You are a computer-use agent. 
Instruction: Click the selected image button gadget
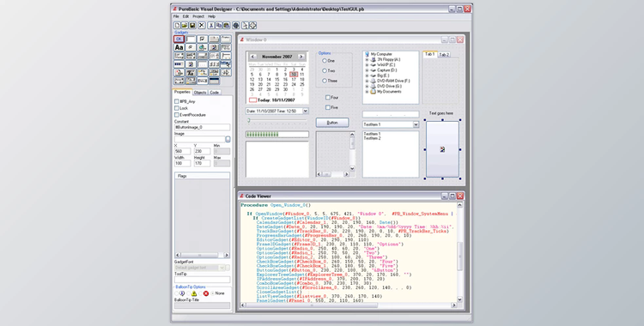[x=442, y=149]
